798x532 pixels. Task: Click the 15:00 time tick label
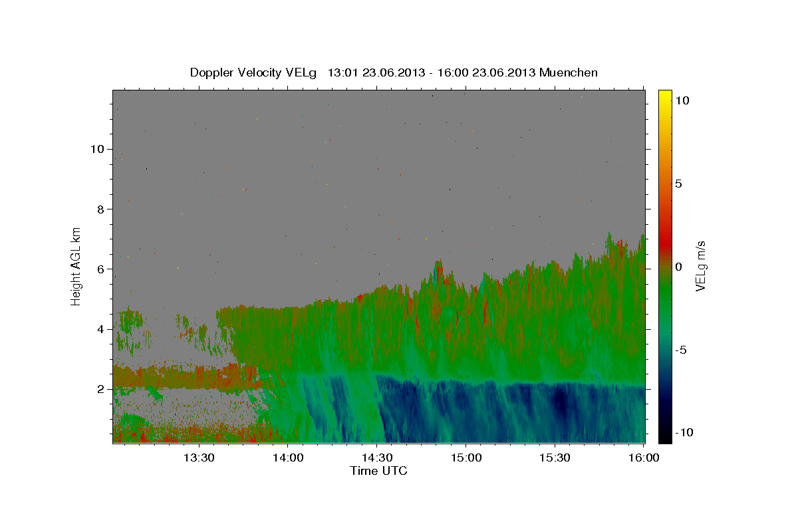pyautogui.click(x=465, y=458)
